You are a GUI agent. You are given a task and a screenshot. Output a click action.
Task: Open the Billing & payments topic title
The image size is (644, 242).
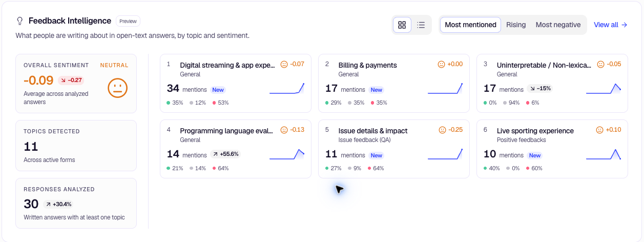tap(367, 65)
